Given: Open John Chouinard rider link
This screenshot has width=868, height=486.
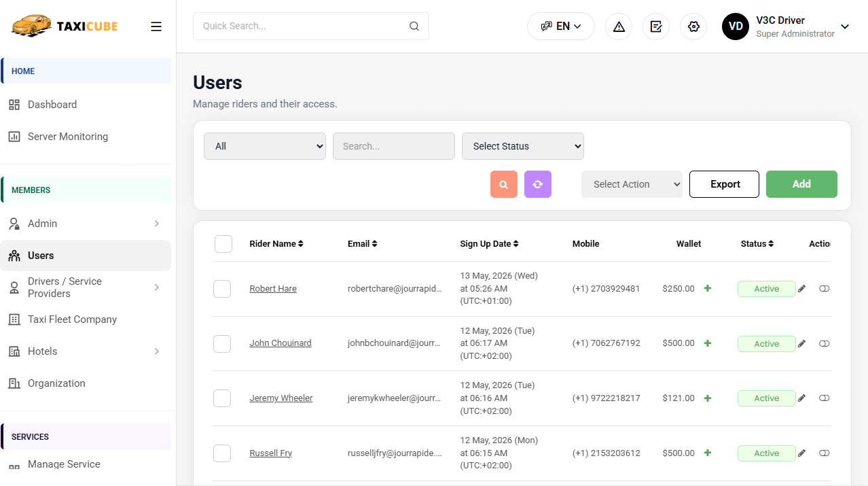Looking at the screenshot, I should point(281,343).
